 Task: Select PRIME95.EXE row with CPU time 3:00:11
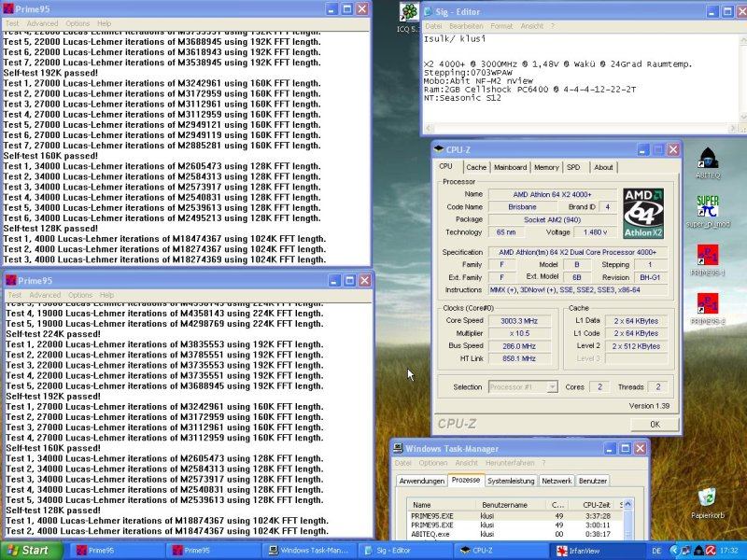click(515, 525)
